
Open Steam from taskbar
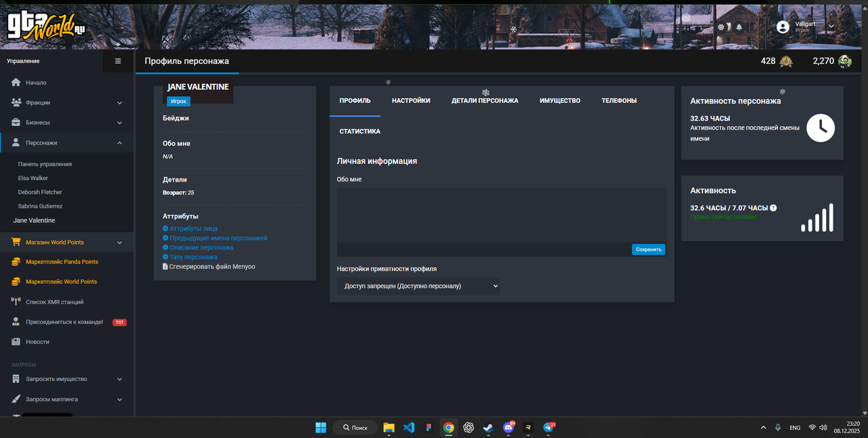(x=488, y=428)
